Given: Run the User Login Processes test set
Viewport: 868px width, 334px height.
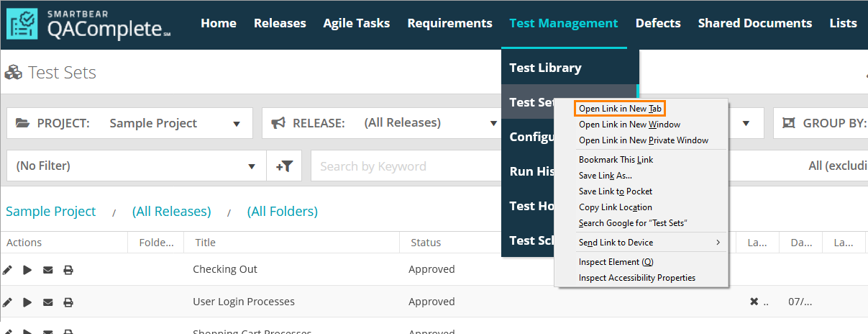Looking at the screenshot, I should point(27,302).
